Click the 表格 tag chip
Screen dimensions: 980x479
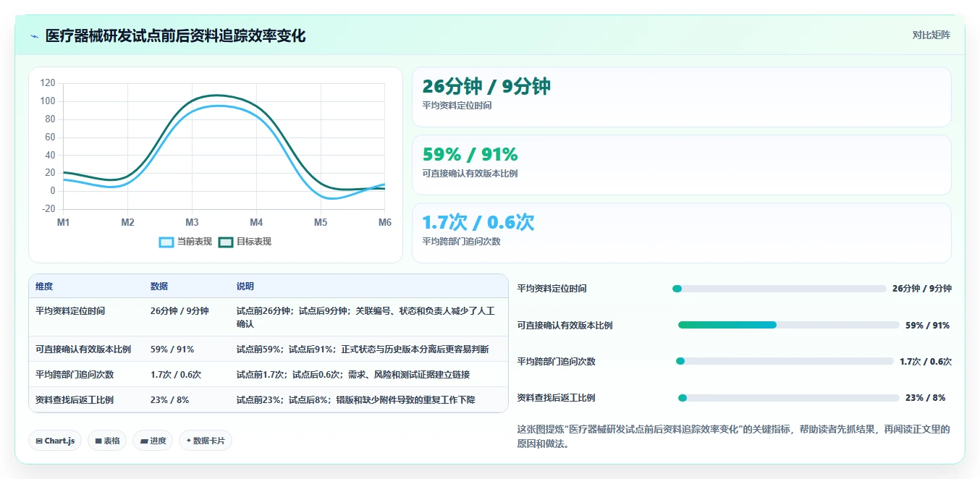pos(107,441)
